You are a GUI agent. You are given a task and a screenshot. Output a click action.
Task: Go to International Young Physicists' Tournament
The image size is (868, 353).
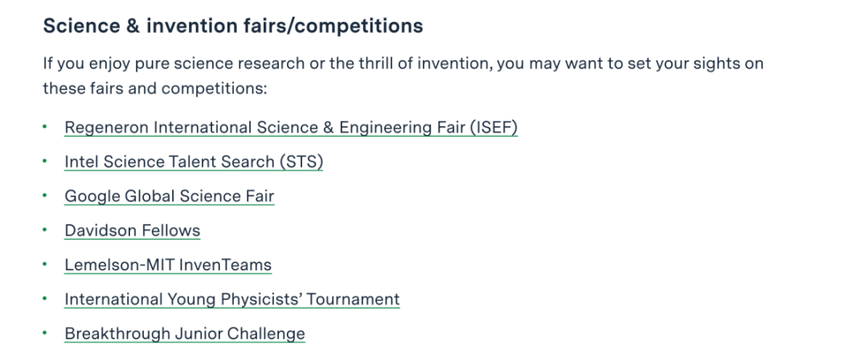coord(231,299)
